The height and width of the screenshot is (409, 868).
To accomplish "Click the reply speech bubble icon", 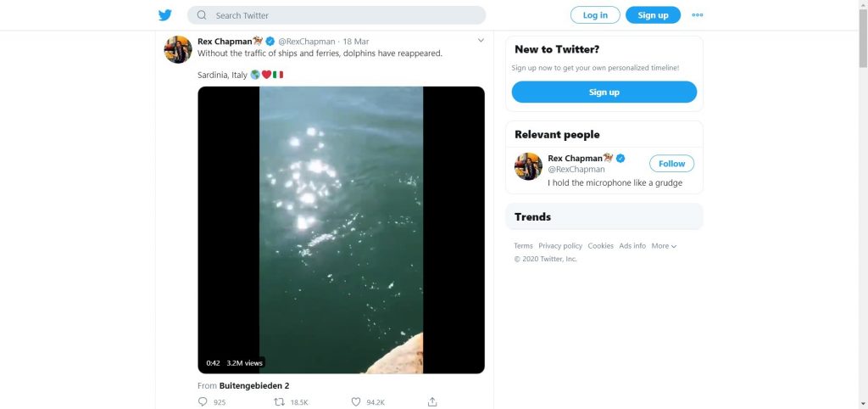I will [x=202, y=401].
